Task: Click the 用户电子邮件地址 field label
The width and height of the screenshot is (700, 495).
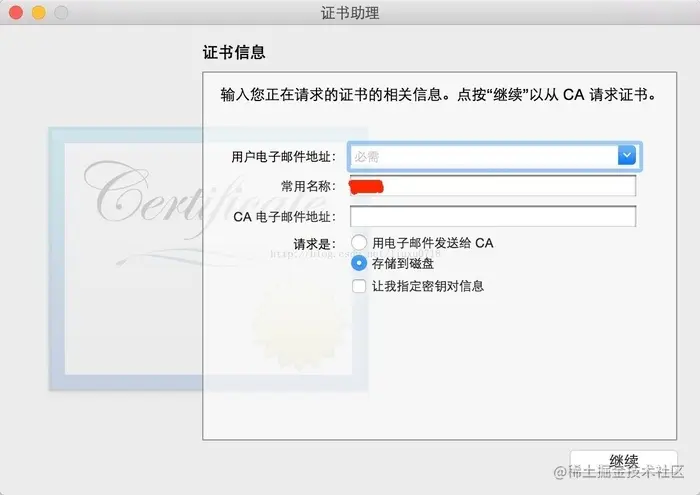Action: (x=283, y=157)
